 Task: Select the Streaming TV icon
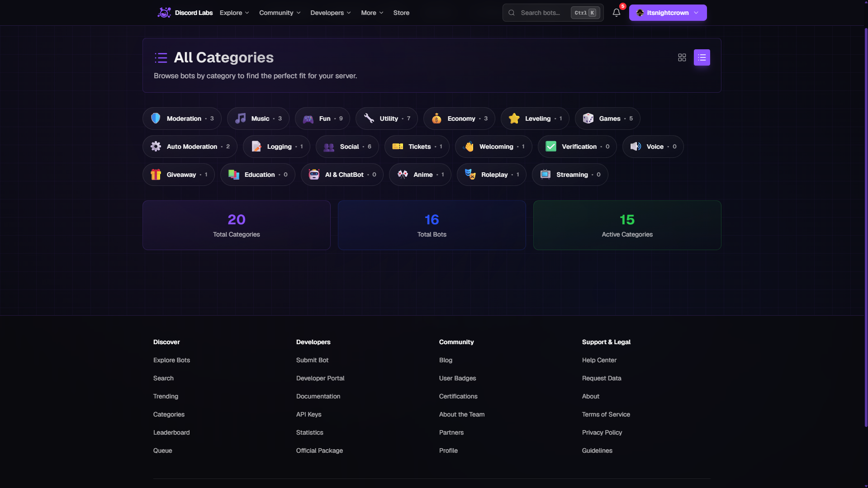click(x=545, y=175)
